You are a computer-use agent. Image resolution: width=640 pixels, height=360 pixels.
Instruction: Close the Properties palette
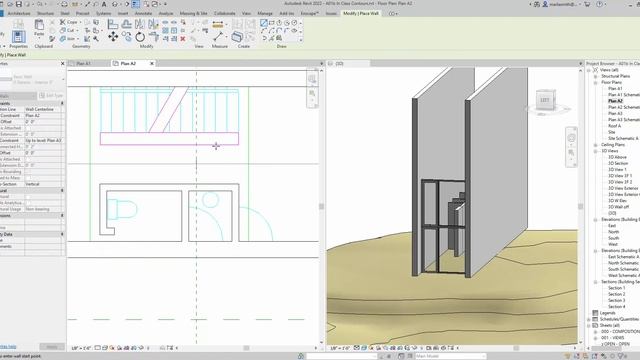point(62,64)
